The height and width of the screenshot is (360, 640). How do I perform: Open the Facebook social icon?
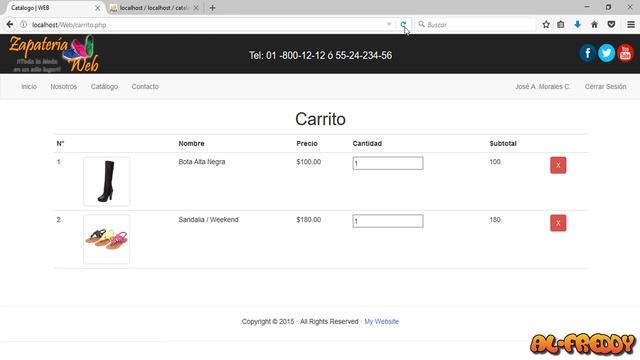click(587, 53)
